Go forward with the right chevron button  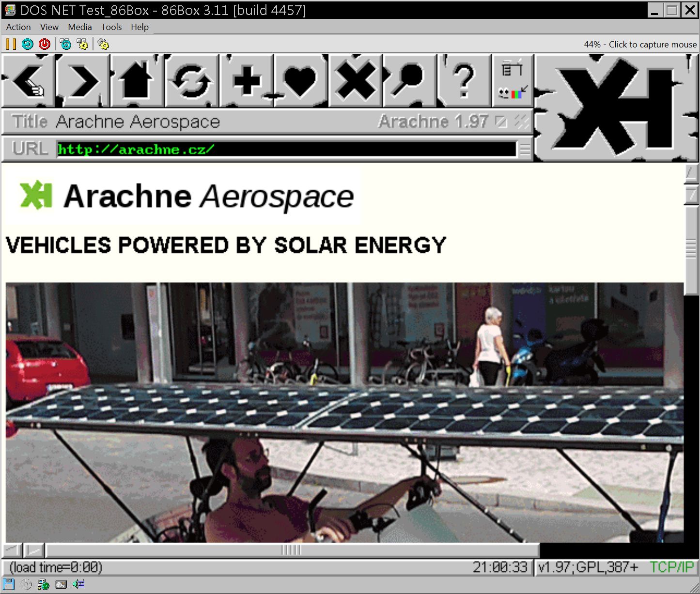pyautogui.click(x=83, y=80)
